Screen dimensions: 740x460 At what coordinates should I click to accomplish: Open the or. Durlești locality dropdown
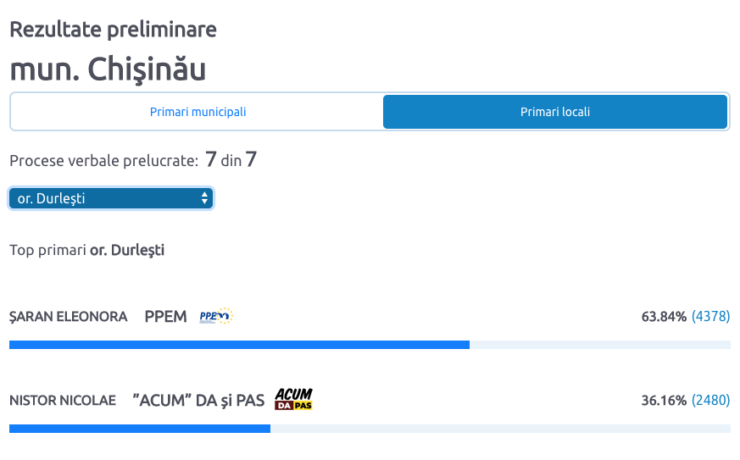[111, 198]
